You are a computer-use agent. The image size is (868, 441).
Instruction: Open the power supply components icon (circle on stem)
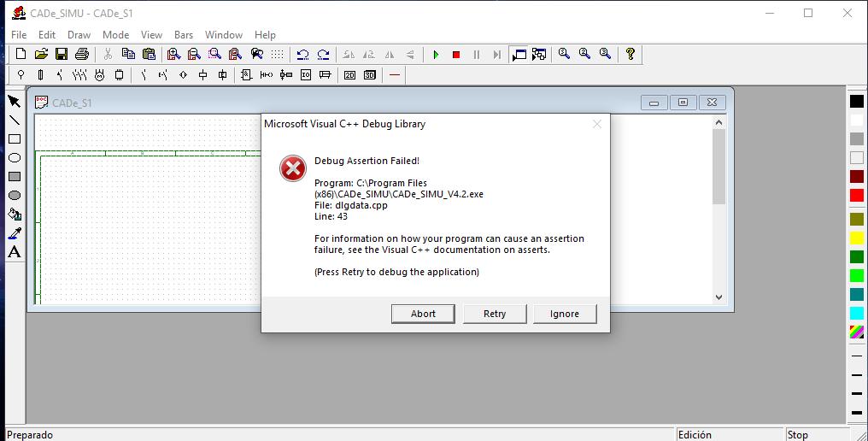21,75
